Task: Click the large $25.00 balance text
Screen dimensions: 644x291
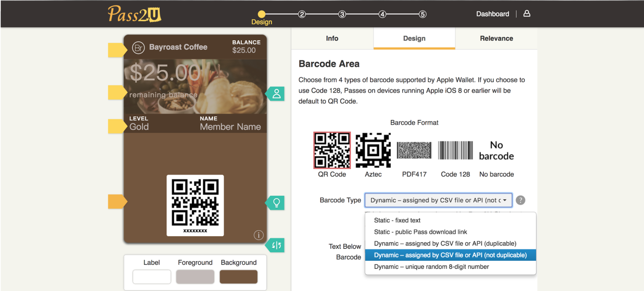Action: click(x=165, y=72)
